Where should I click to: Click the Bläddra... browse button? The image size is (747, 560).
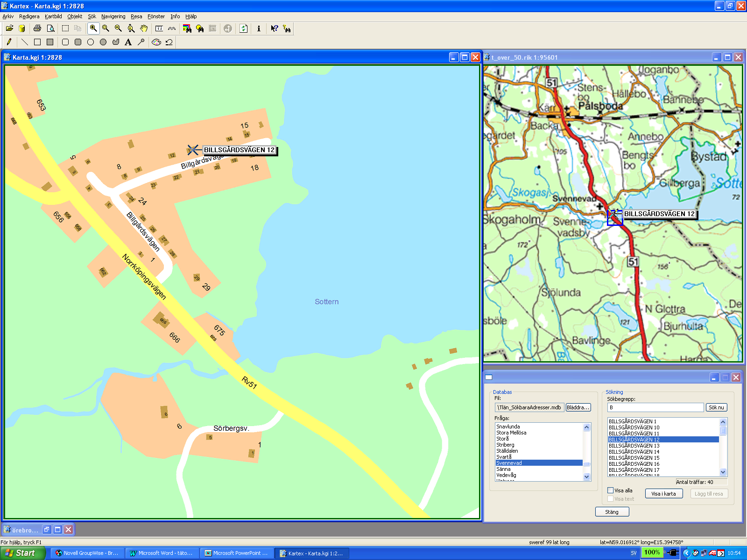coord(578,407)
